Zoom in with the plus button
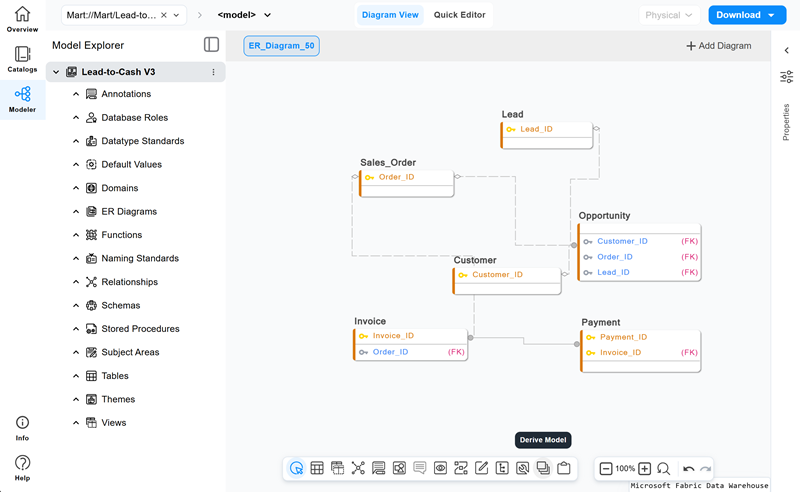 click(x=644, y=469)
